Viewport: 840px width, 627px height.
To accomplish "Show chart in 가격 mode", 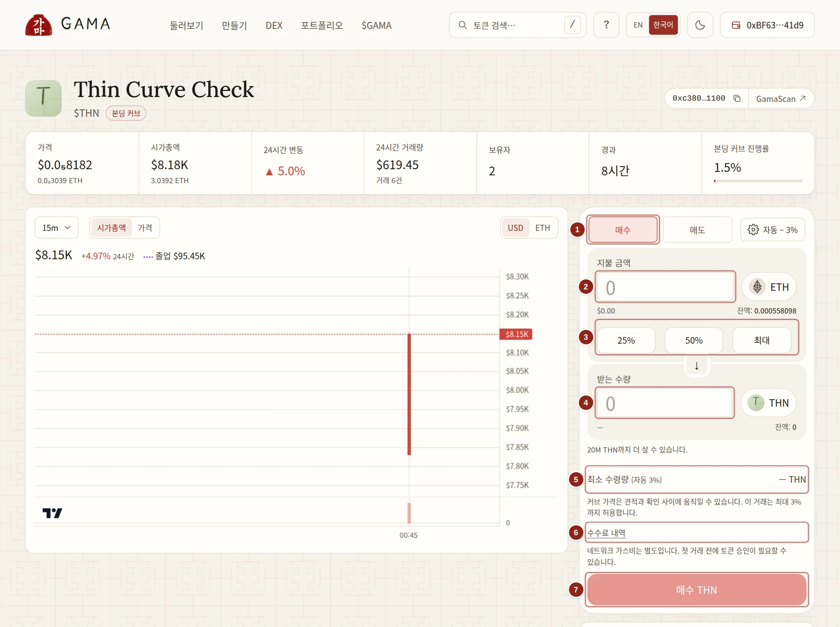I will click(145, 228).
